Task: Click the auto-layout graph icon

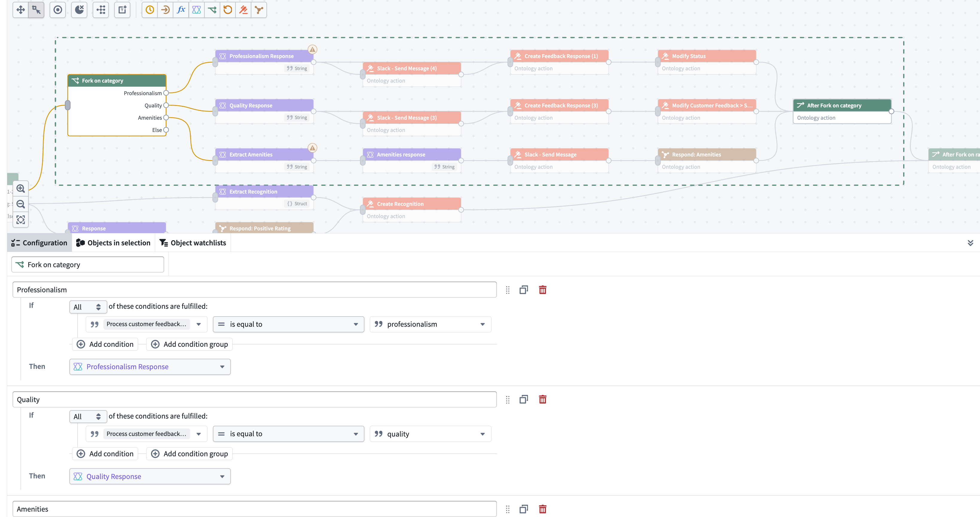Action: [x=101, y=10]
